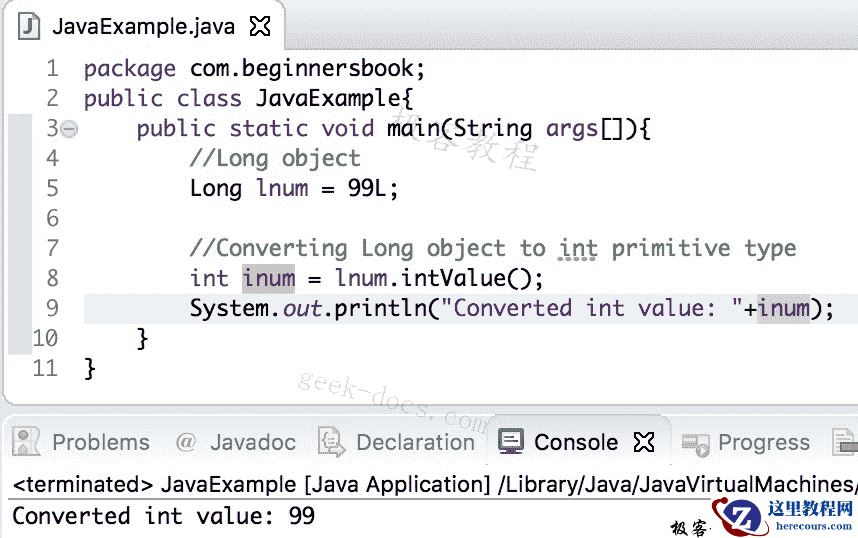Click 'args[]' parameter on line 3
858x538 pixels.
(x=584, y=129)
